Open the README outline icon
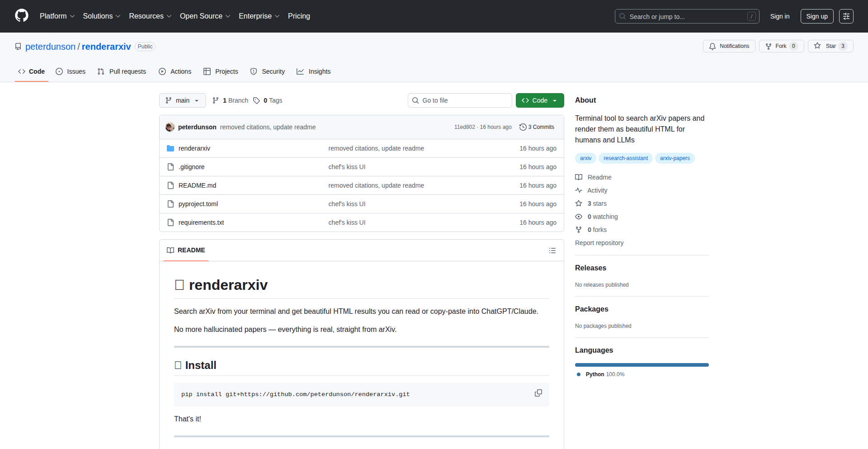 (x=552, y=250)
